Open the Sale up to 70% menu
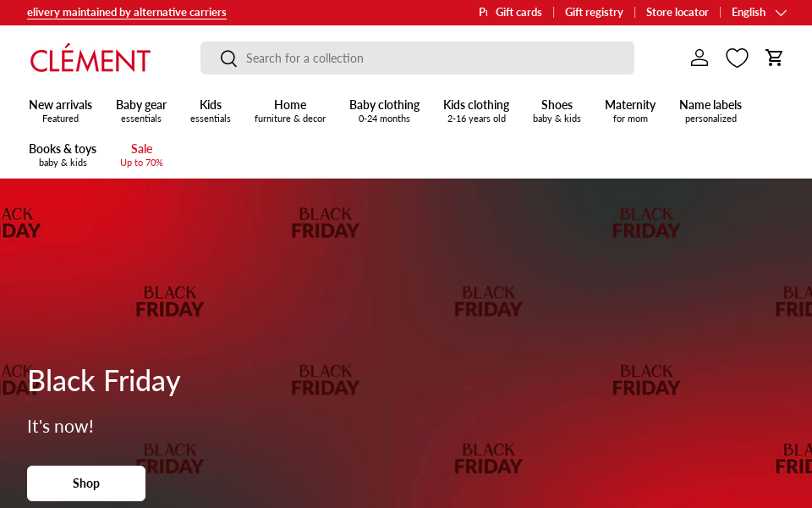The width and height of the screenshot is (812, 508). point(141,155)
